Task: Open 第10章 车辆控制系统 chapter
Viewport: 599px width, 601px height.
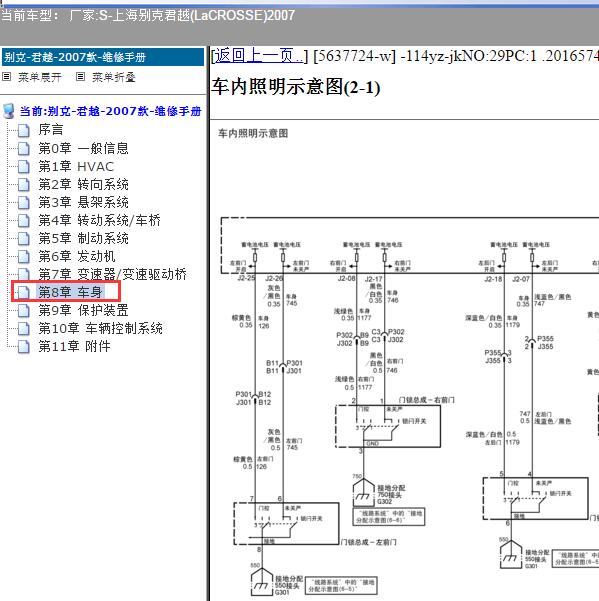Action: pyautogui.click(x=100, y=328)
